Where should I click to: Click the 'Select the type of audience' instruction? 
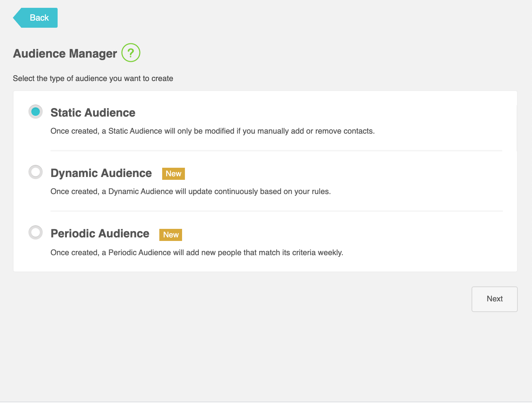pos(93,79)
